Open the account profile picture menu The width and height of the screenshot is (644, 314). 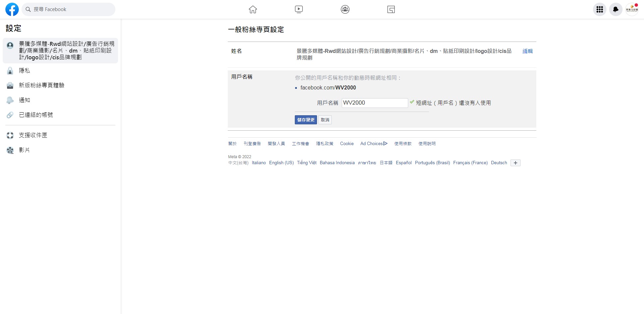click(x=632, y=9)
